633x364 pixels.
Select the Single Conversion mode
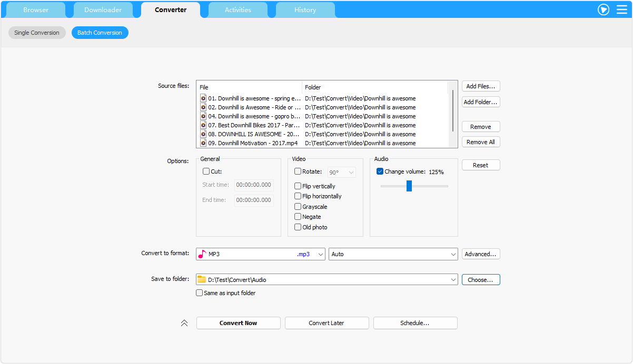37,33
